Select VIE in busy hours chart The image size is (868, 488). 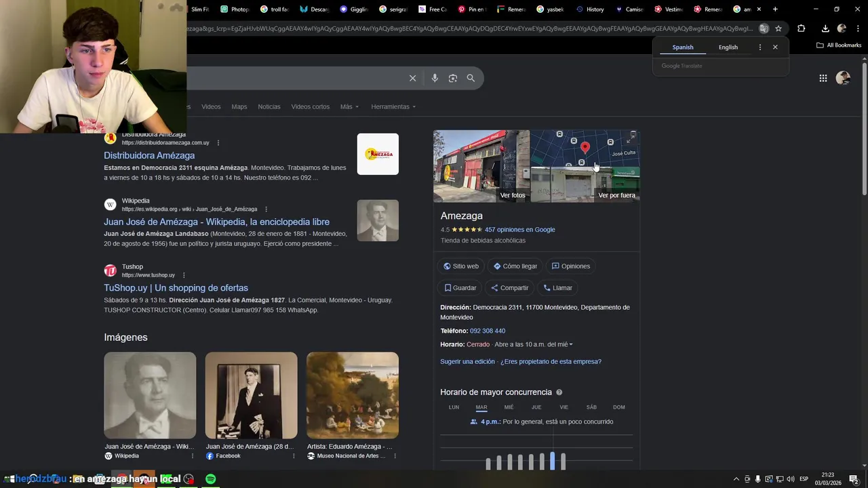(x=564, y=407)
